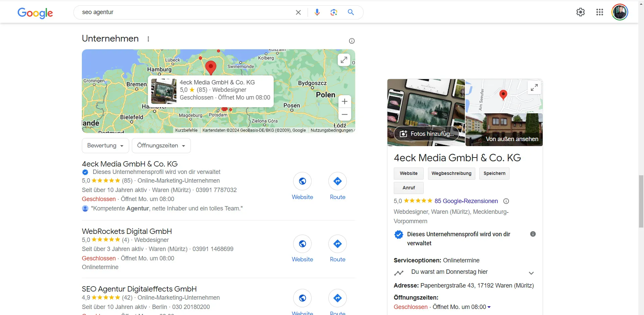Image resolution: width=644 pixels, height=315 pixels.
Task: Click the page vertical scrollbar
Action: 641,201
